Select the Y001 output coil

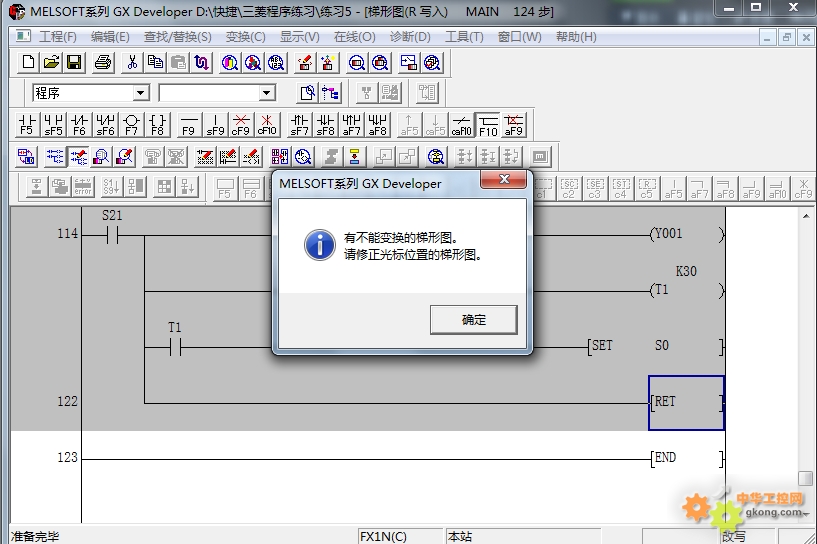point(686,234)
